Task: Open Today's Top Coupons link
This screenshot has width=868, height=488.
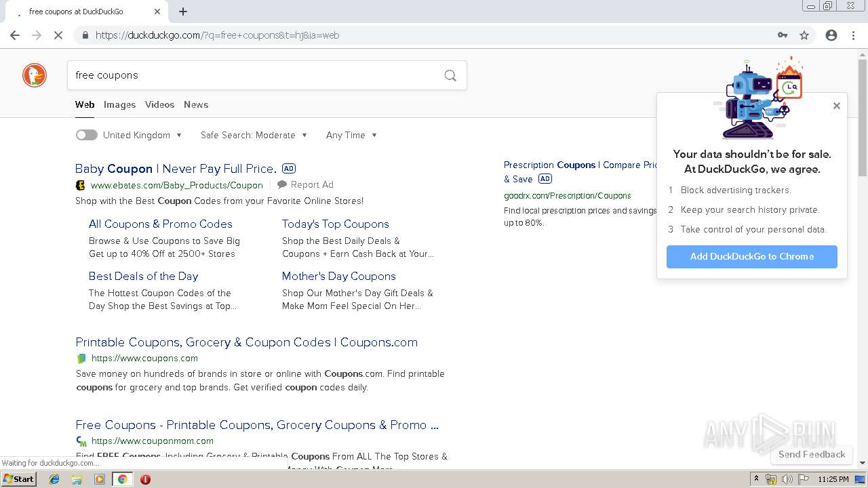Action: tap(335, 224)
